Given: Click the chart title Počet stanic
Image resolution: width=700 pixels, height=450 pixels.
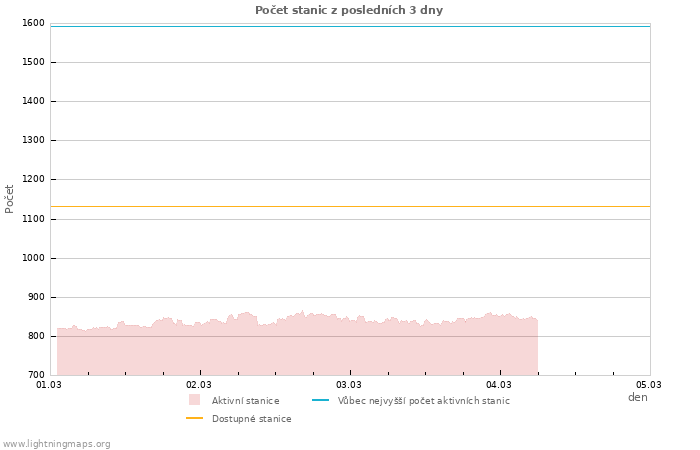Looking at the screenshot, I should click(348, 10).
